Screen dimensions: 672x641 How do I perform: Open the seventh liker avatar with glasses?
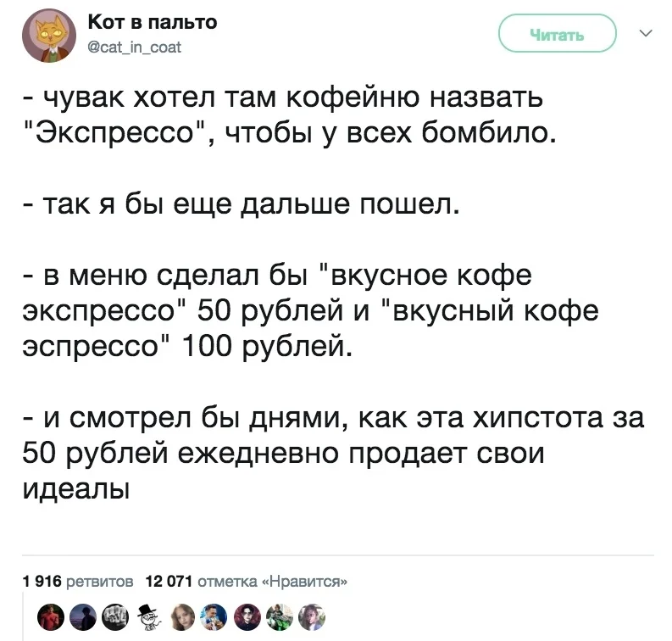click(x=247, y=616)
